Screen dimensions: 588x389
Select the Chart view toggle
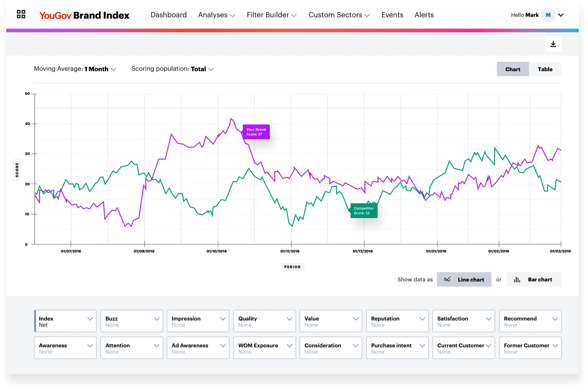tap(513, 69)
